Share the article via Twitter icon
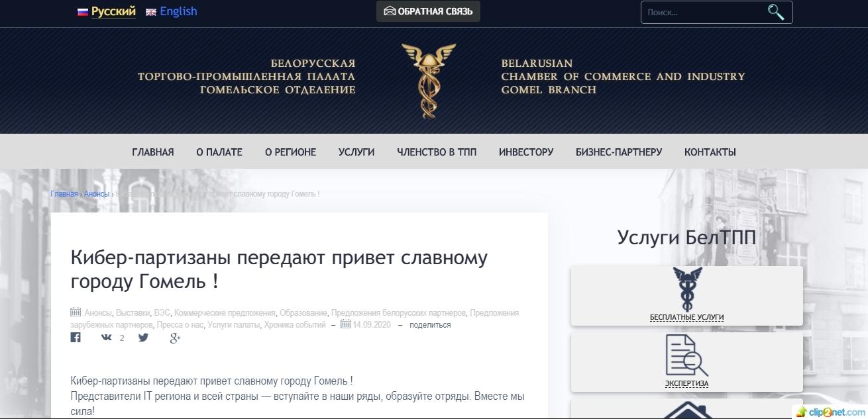 143,338
